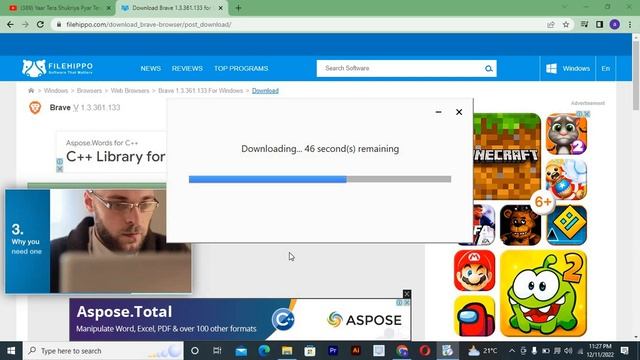Open Microsoft Store from the taskbar
The height and width of the screenshot is (360, 640).
(310, 351)
